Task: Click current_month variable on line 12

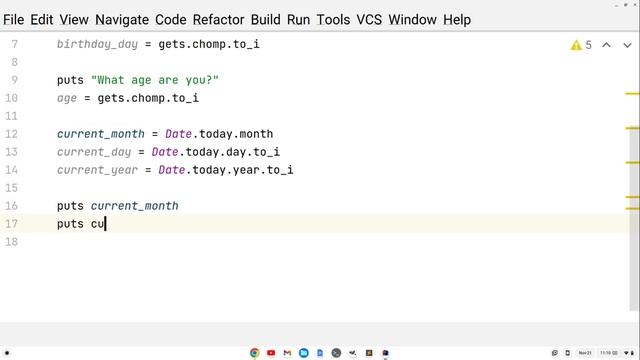Action: pyautogui.click(x=101, y=134)
